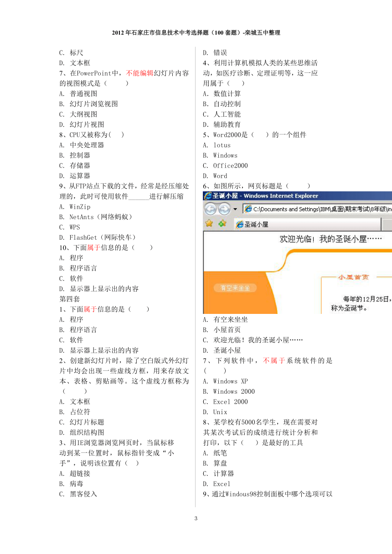Select answer option C. WPS
392x554 pixels.
pos(69,227)
